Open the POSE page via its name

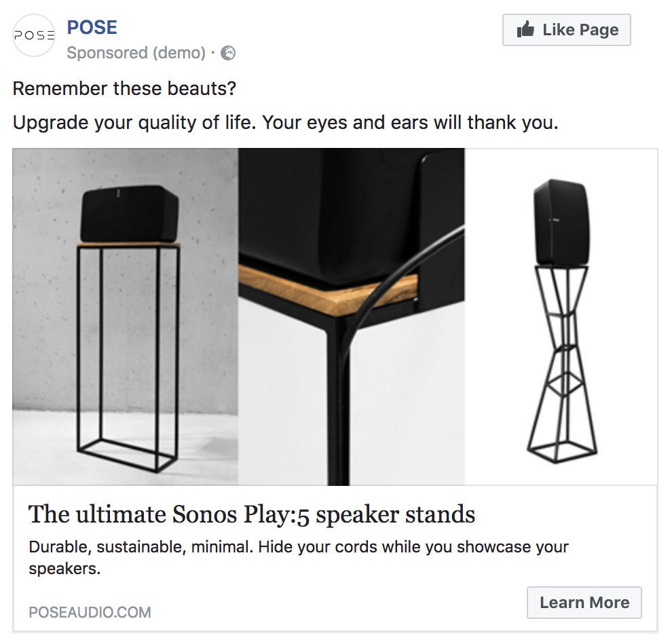(x=92, y=26)
